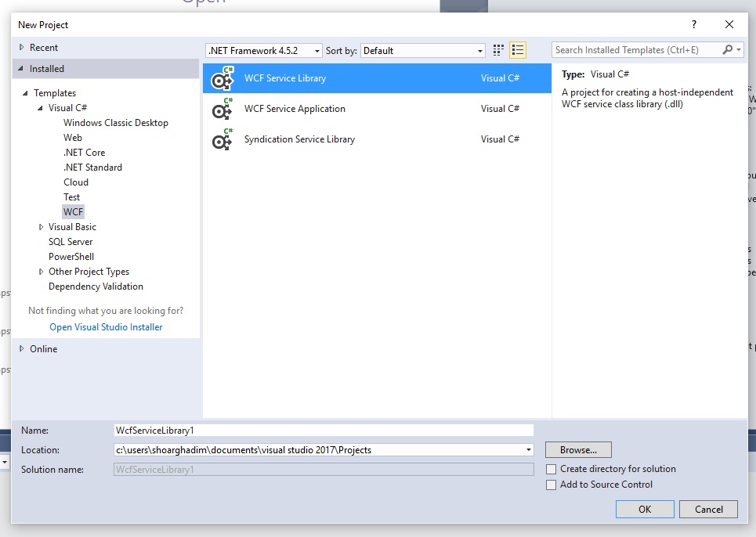
Task: Click the Online section label
Action: 43,349
